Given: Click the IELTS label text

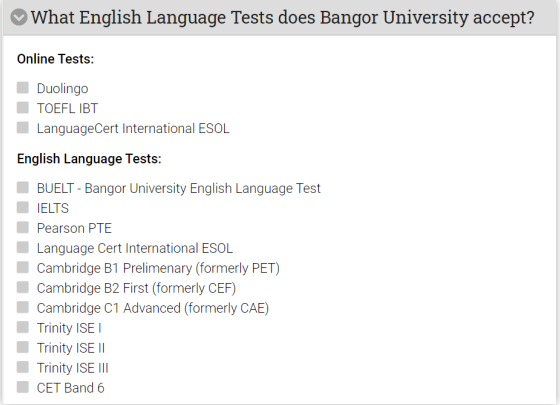Looking at the screenshot, I should coord(53,208).
